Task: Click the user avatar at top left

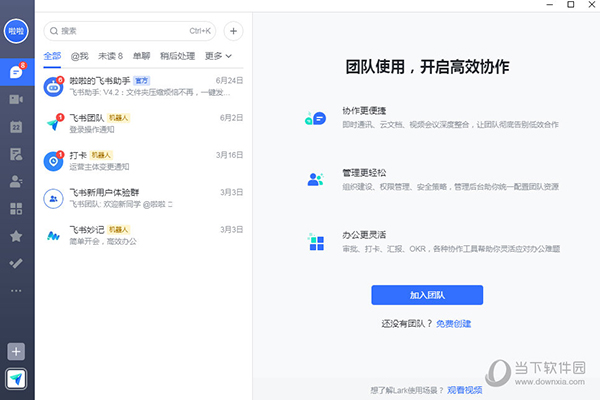Action: [16, 31]
